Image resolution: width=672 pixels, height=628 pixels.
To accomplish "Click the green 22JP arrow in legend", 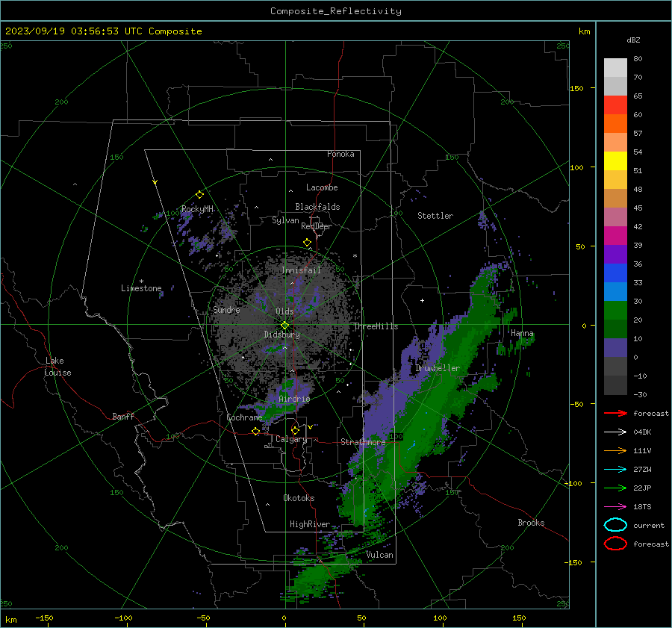I will (x=615, y=488).
